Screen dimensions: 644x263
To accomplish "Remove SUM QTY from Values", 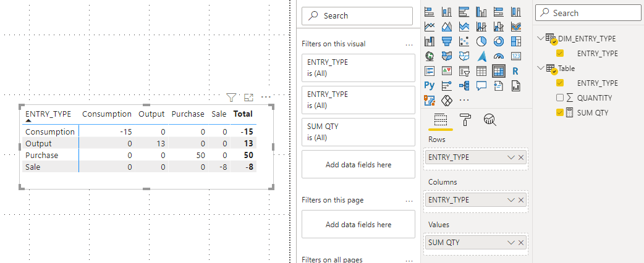I will click(521, 243).
